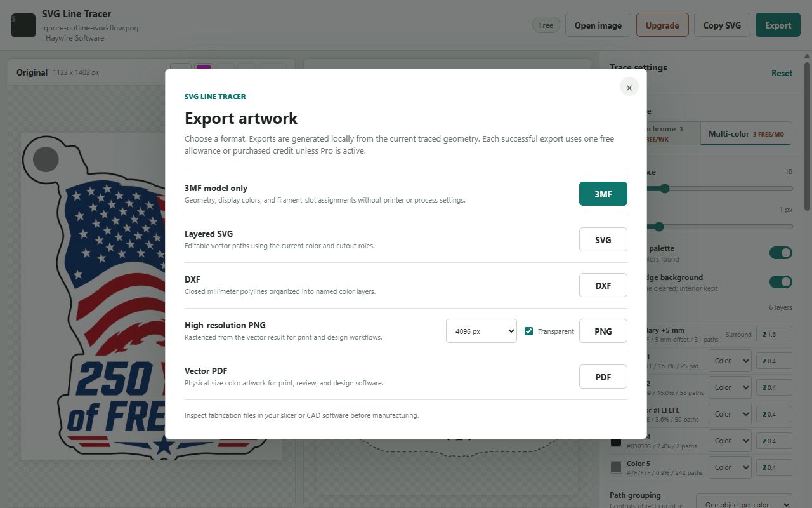Click the Surround role label
Image resolution: width=812 pixels, height=508 pixels.
coord(738,334)
